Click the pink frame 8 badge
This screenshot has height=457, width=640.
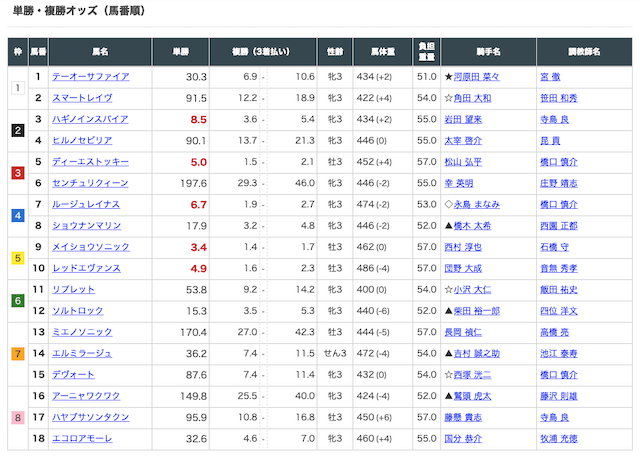[x=16, y=418]
